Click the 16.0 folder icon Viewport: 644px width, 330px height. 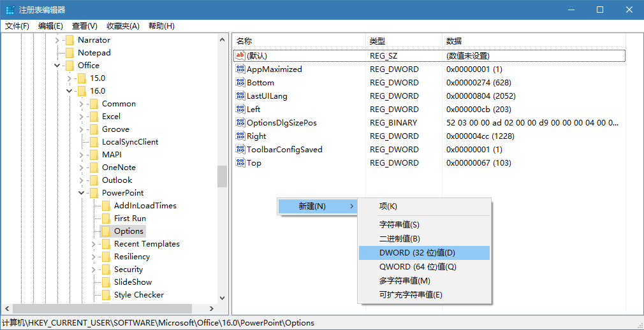click(x=82, y=90)
